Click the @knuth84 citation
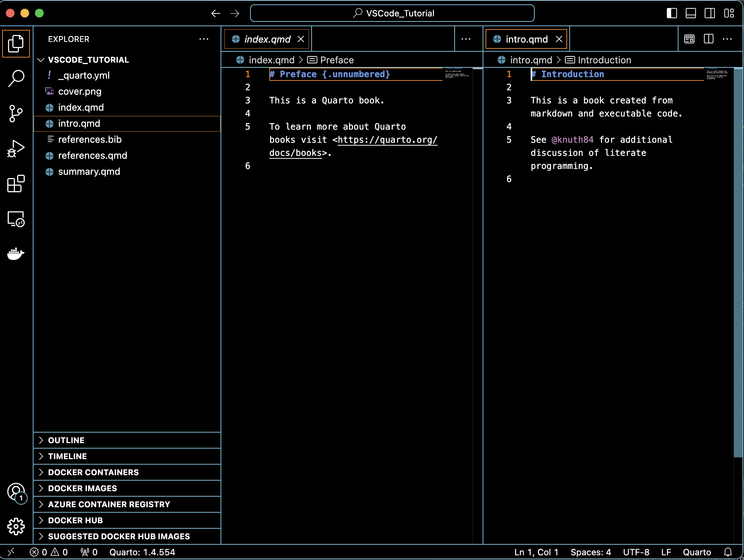 [x=573, y=140]
